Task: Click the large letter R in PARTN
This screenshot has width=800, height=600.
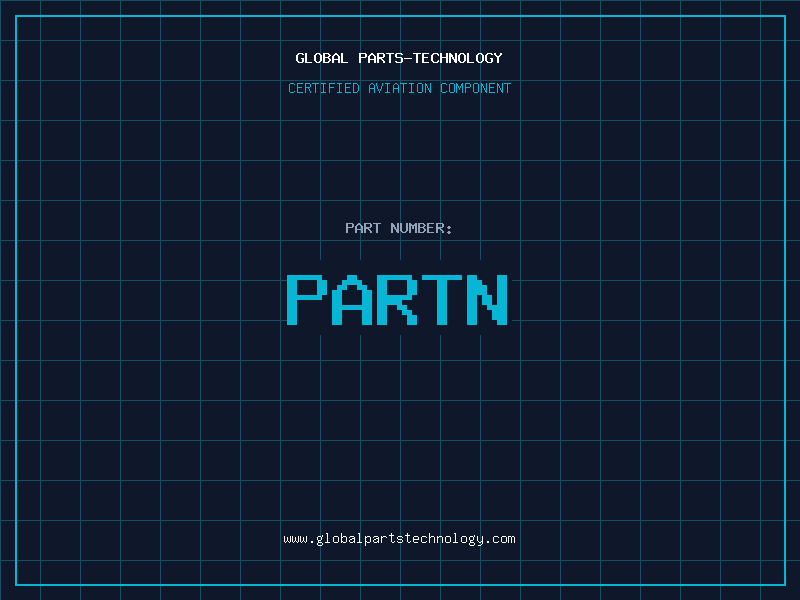Action: click(397, 299)
